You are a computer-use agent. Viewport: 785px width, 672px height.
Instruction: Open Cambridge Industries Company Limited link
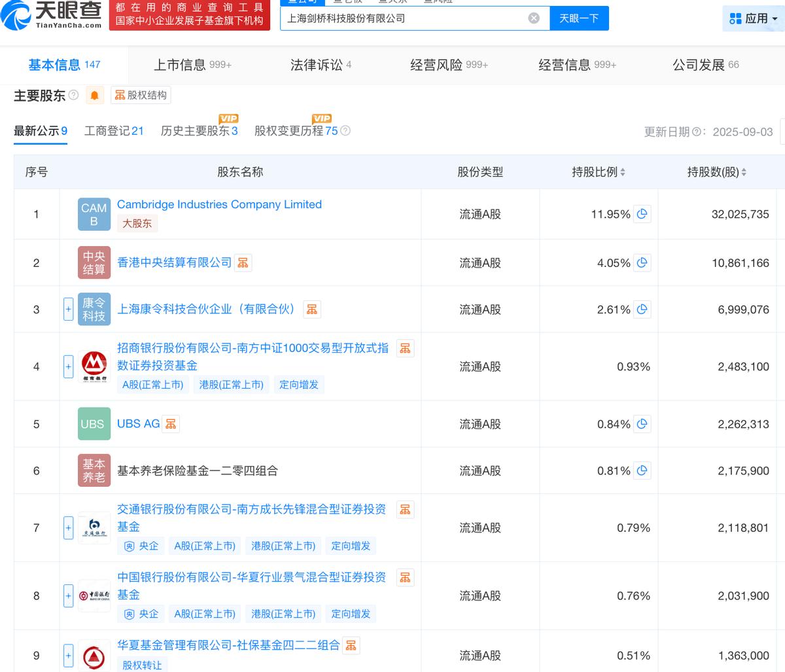219,204
